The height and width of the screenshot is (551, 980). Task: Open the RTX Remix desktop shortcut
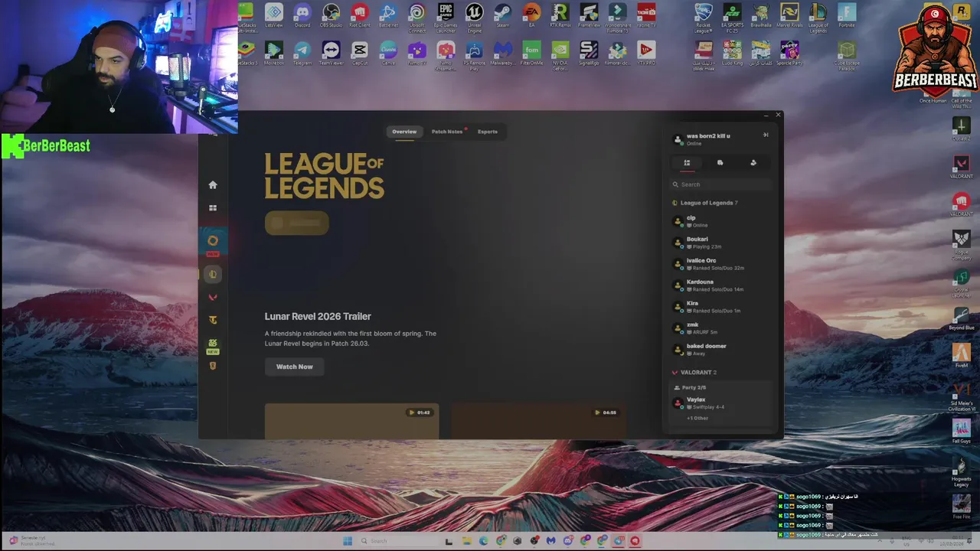coord(560,15)
